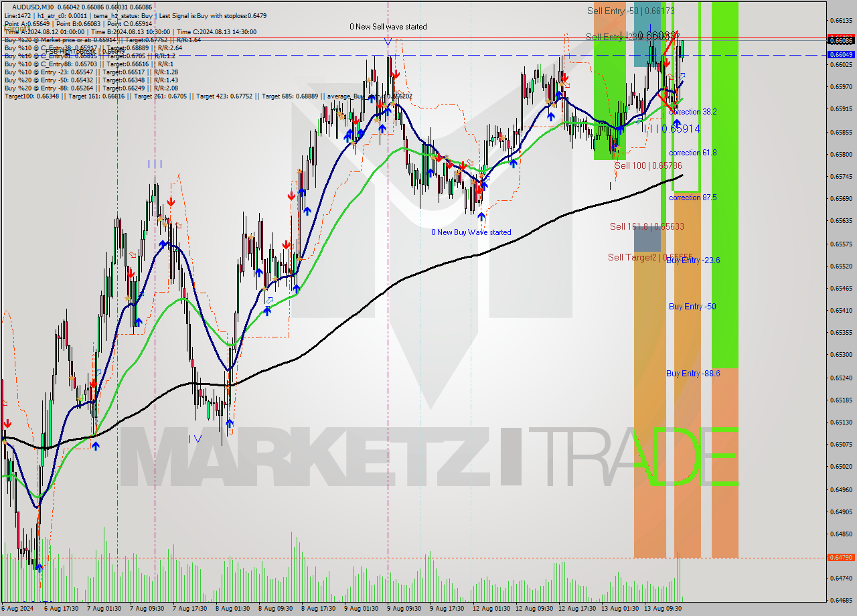Click the 'Buy Entry -88.6' level label
857x616 pixels.
(x=693, y=374)
